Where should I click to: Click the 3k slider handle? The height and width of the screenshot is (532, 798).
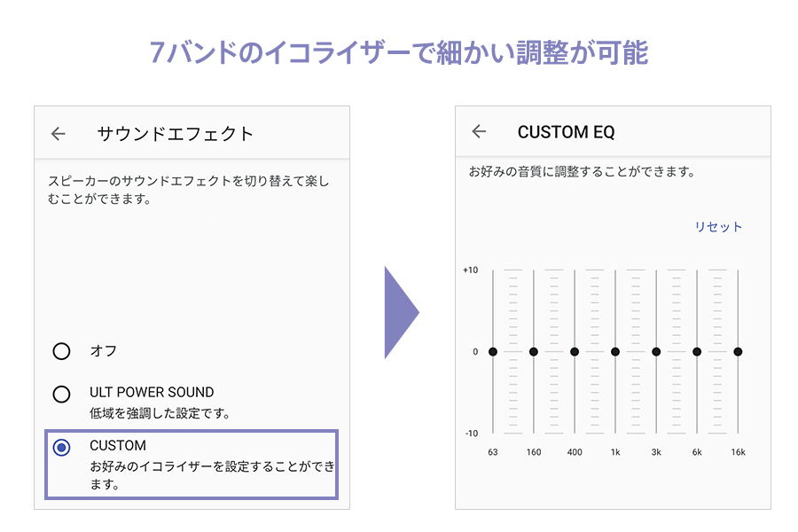(x=656, y=352)
